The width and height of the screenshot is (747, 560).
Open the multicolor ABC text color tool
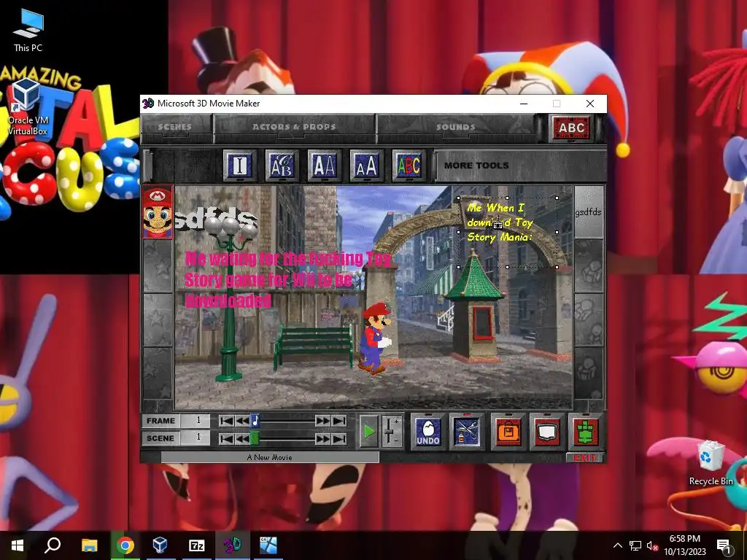(x=409, y=166)
